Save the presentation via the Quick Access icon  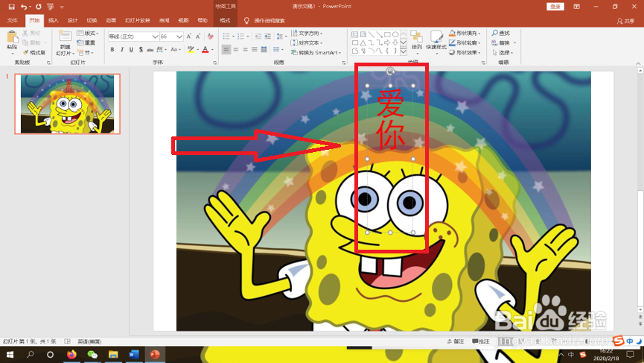click(11, 7)
